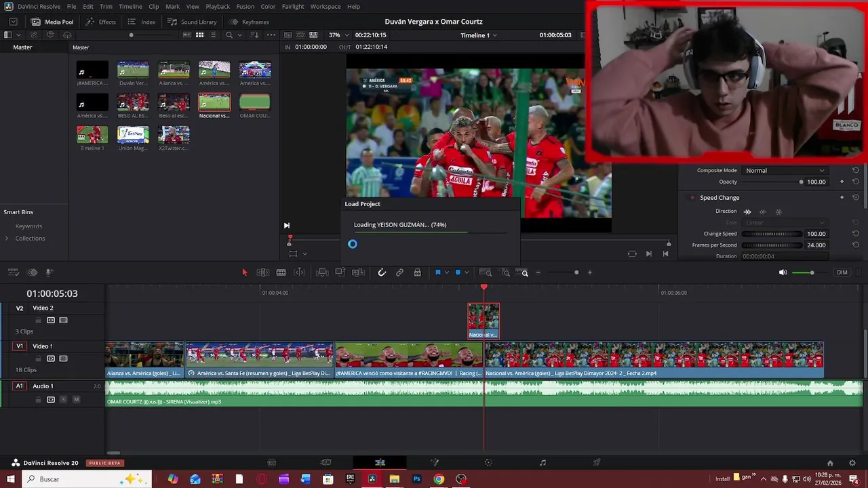Select the forward speed direction arrow
Viewport: 868px width, 488px height.
tap(747, 211)
